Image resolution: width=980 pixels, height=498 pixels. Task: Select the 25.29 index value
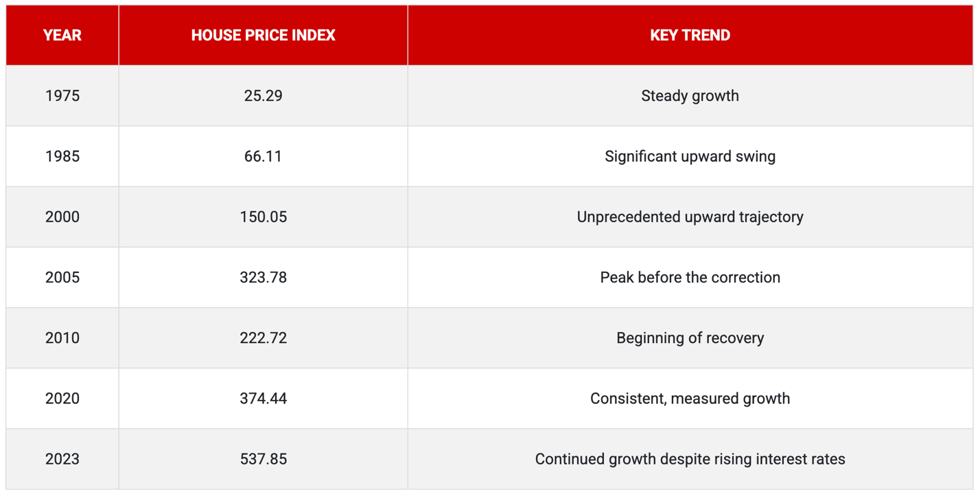coord(264,96)
